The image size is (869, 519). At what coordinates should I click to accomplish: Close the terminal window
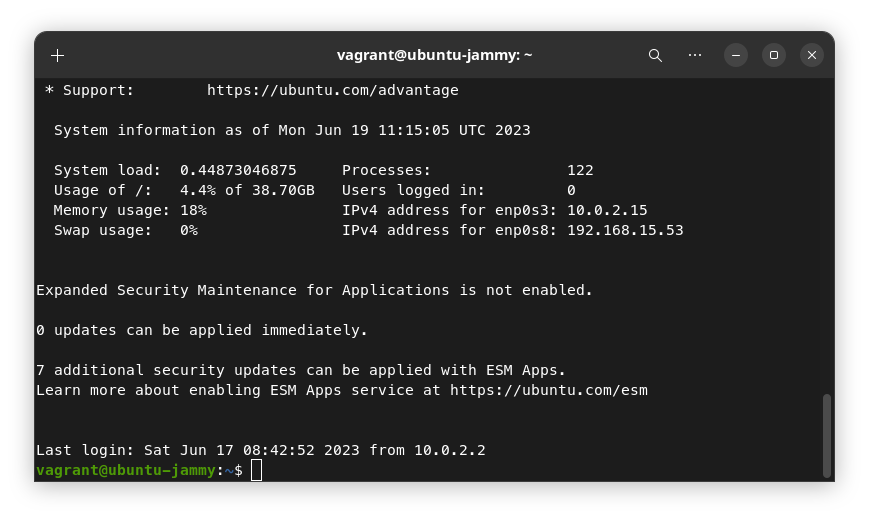[x=812, y=55]
